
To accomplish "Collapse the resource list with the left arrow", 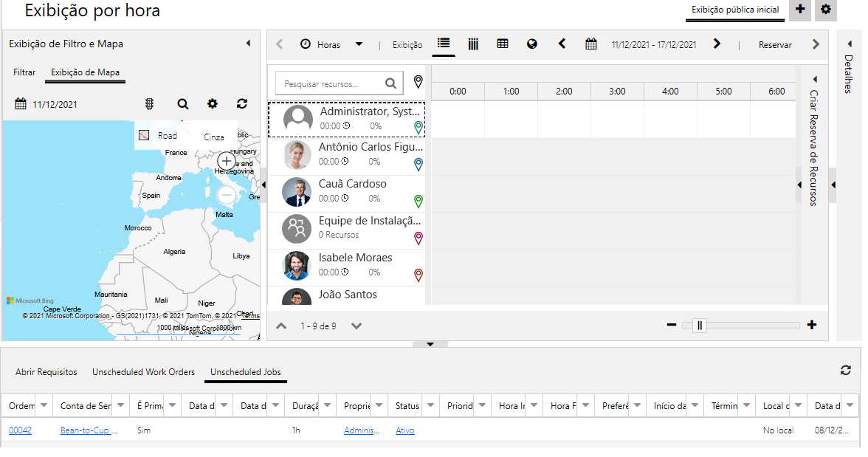I will pyautogui.click(x=263, y=185).
